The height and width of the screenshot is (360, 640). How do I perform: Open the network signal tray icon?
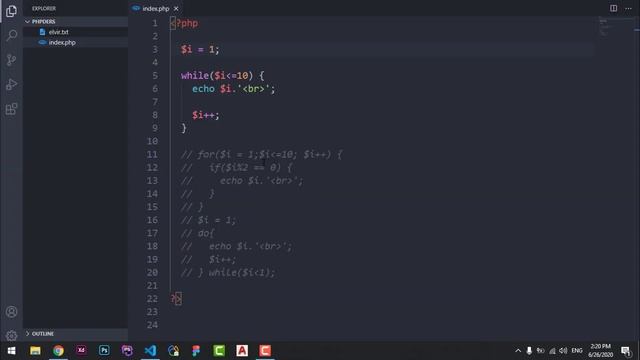(552, 351)
